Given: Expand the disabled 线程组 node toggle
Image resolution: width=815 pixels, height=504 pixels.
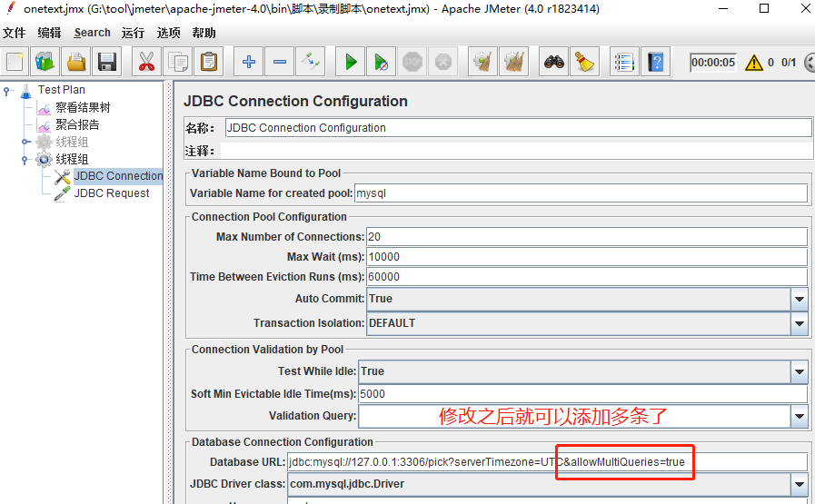Looking at the screenshot, I should pos(25,142).
